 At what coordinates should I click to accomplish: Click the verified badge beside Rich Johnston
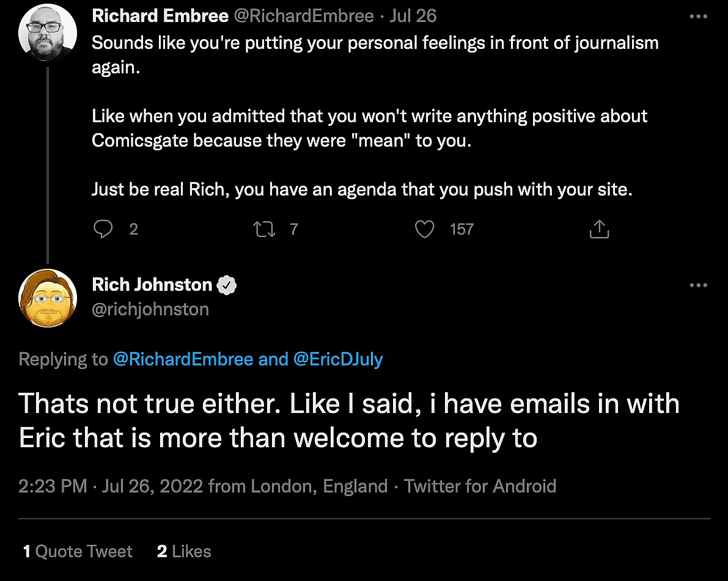[227, 285]
